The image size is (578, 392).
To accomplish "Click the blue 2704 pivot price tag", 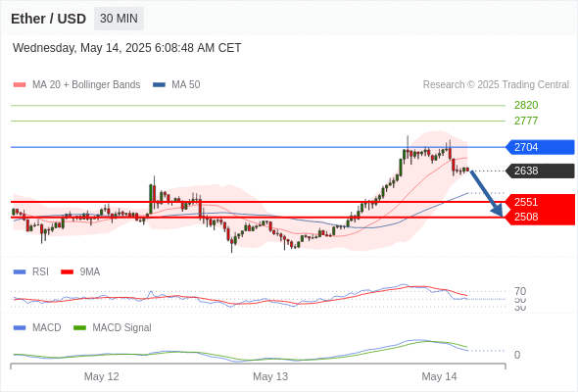I will point(540,147).
